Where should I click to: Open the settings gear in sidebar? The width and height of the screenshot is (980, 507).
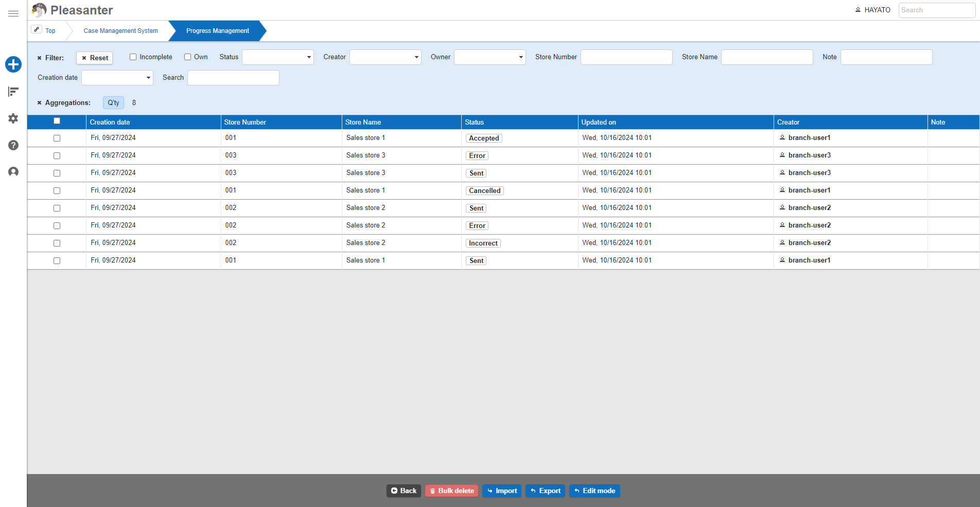click(x=13, y=118)
